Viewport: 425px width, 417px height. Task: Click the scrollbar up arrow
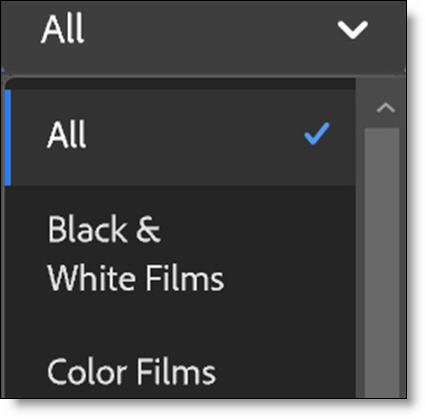click(386, 108)
